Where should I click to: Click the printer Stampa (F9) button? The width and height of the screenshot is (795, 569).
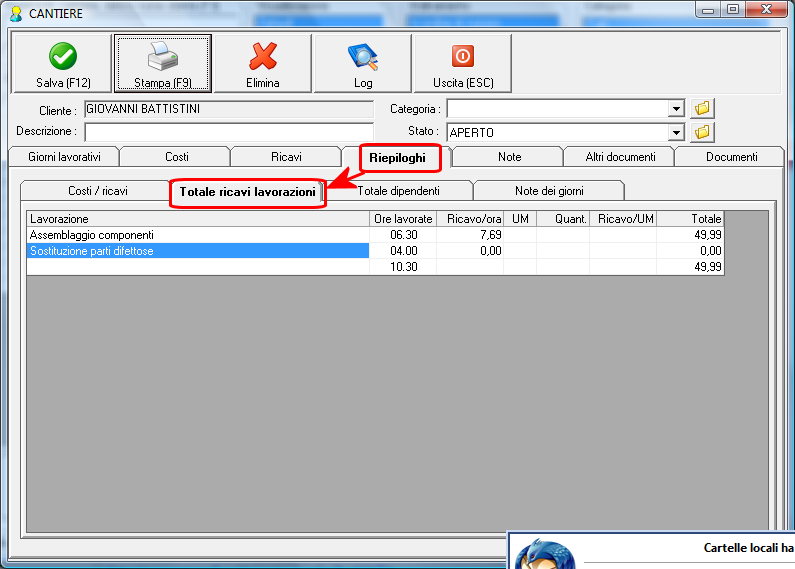(163, 63)
